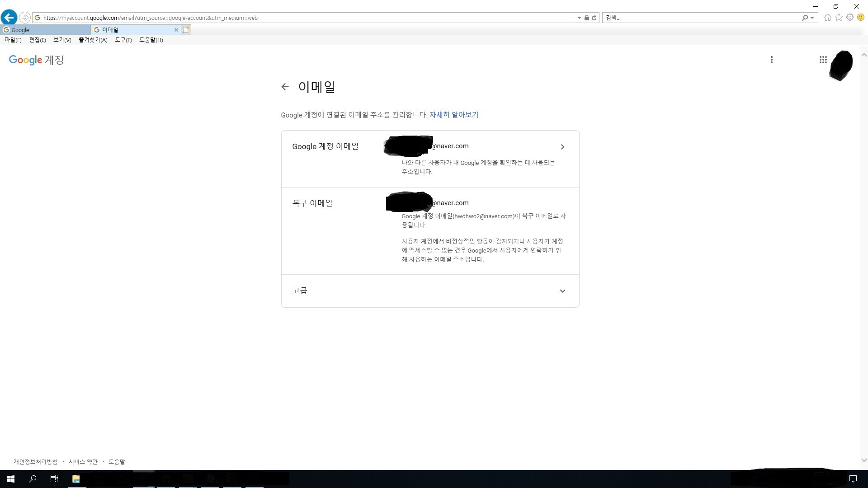Click the smiley feedback icon
The width and height of the screenshot is (868, 488).
(x=861, y=18)
